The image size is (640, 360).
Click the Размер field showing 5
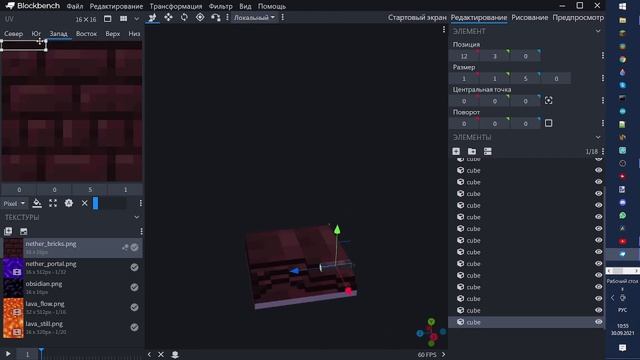click(525, 78)
